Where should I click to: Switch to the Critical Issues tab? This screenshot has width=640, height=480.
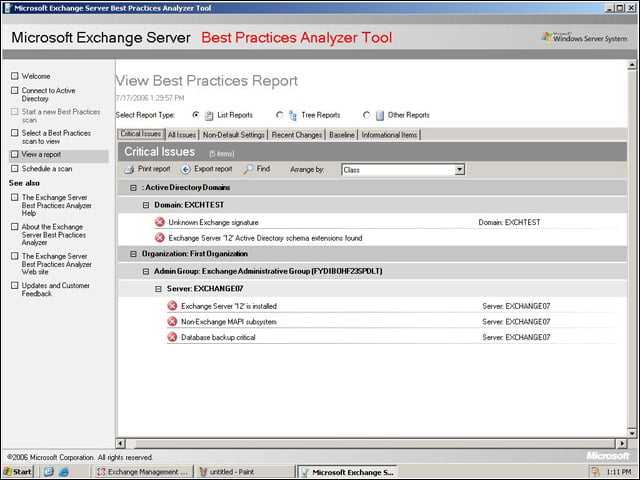pyautogui.click(x=141, y=134)
